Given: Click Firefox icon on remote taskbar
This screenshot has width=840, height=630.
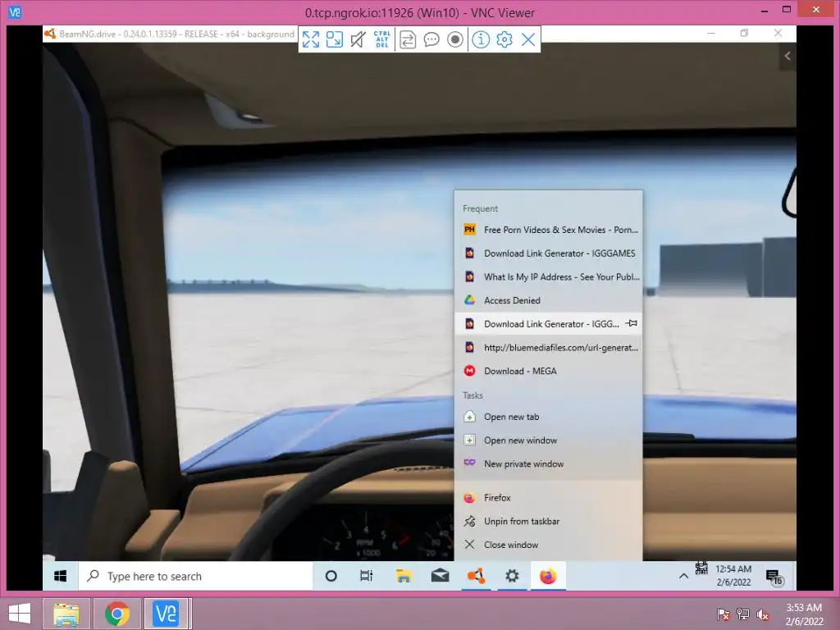Looking at the screenshot, I should pos(548,576).
